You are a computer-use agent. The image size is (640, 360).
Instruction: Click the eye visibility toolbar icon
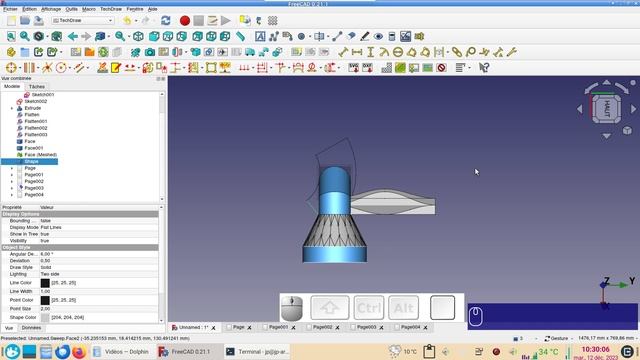point(378,36)
